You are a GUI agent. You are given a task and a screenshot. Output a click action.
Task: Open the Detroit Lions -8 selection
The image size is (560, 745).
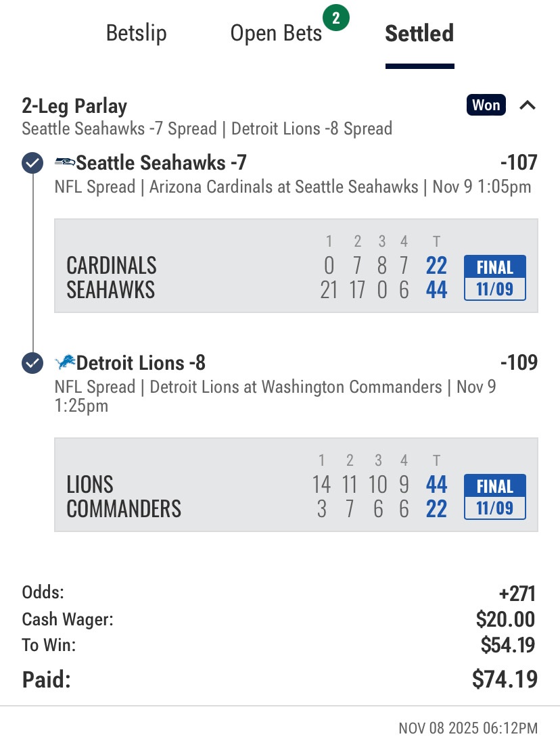coord(141,363)
